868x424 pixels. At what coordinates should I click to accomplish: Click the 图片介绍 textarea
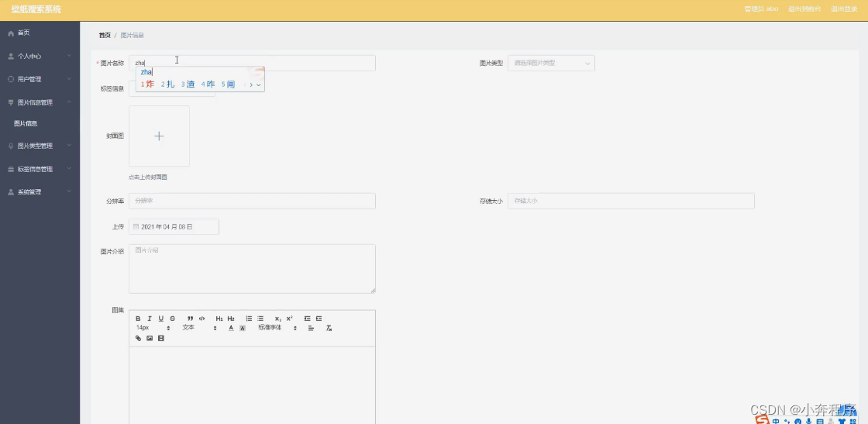point(252,269)
